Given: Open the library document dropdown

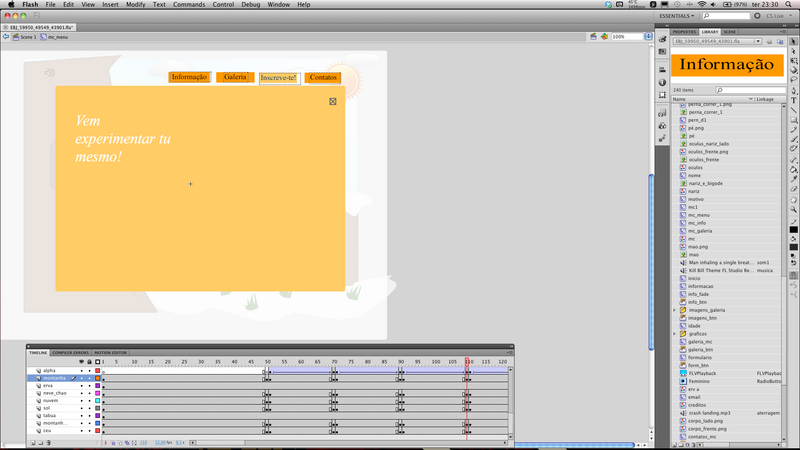Looking at the screenshot, I should pyautogui.click(x=757, y=41).
